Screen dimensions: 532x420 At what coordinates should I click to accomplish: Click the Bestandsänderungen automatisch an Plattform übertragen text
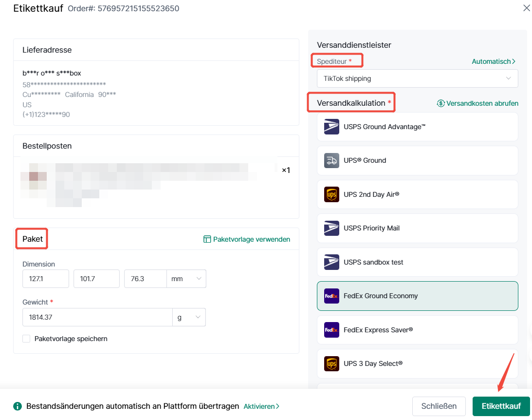(133, 406)
